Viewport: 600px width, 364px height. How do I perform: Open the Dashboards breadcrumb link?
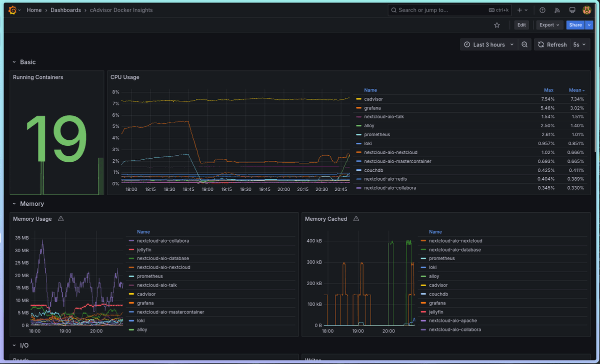pyautogui.click(x=65, y=10)
